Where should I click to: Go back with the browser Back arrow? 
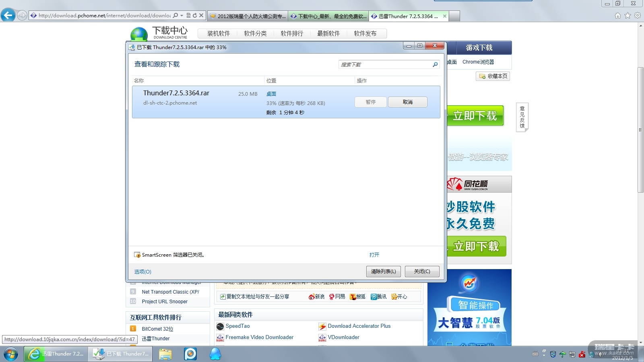click(x=8, y=15)
